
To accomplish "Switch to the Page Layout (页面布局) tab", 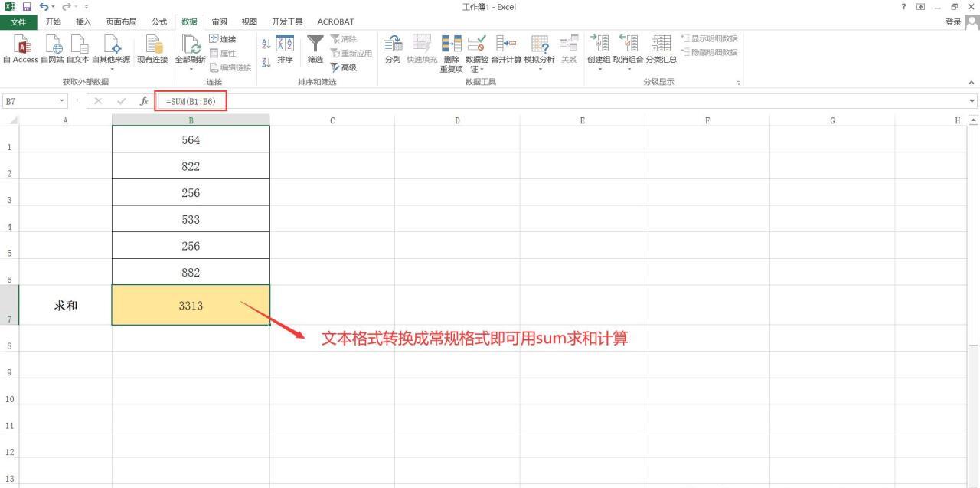I will [121, 22].
